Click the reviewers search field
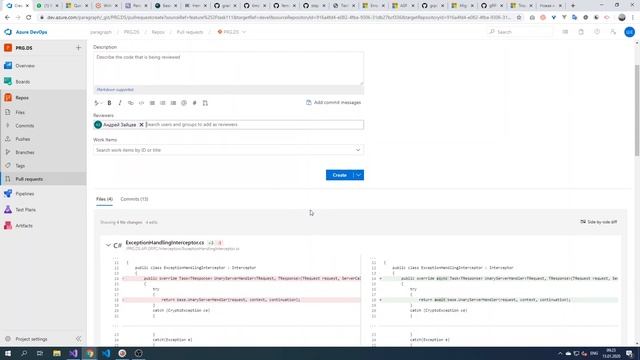This screenshot has width=640, height=360. click(254, 124)
